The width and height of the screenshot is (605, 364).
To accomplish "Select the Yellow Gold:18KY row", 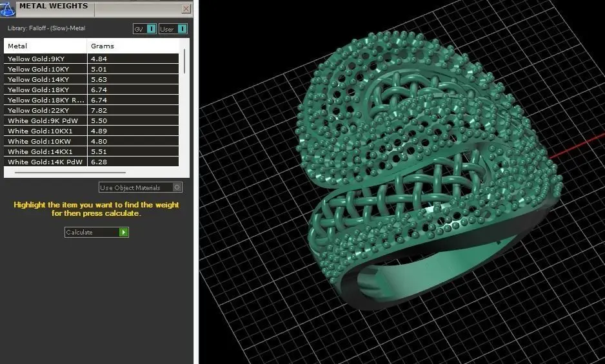I will tap(92, 90).
